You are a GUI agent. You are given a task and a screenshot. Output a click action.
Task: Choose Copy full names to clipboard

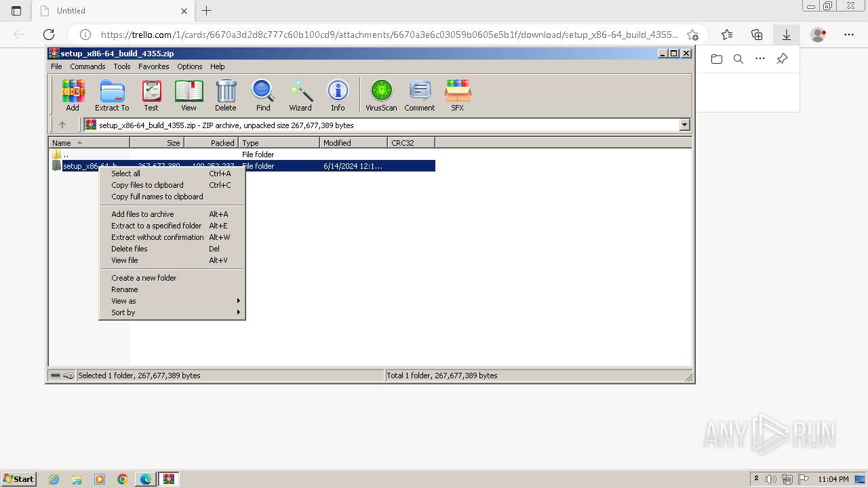172,197
